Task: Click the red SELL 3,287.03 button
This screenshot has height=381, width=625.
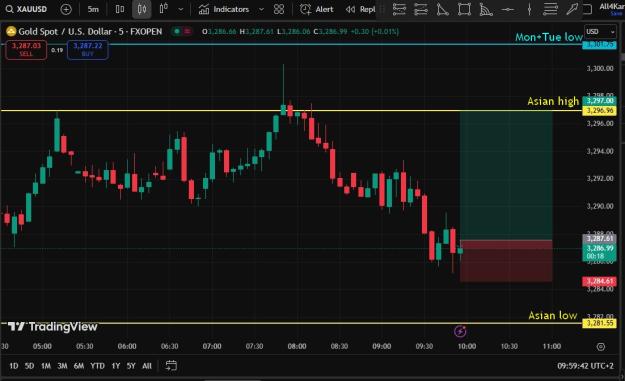Action: coord(26,50)
